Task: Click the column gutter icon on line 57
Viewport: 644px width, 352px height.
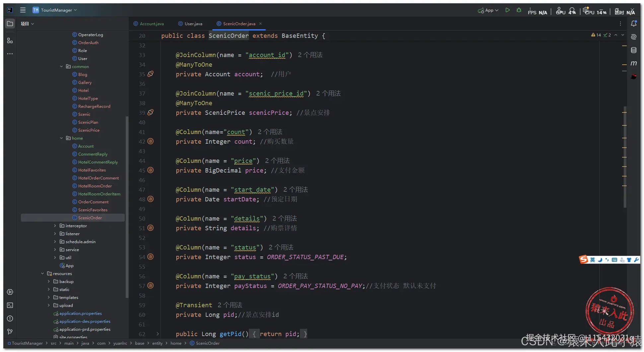Action: click(x=150, y=286)
